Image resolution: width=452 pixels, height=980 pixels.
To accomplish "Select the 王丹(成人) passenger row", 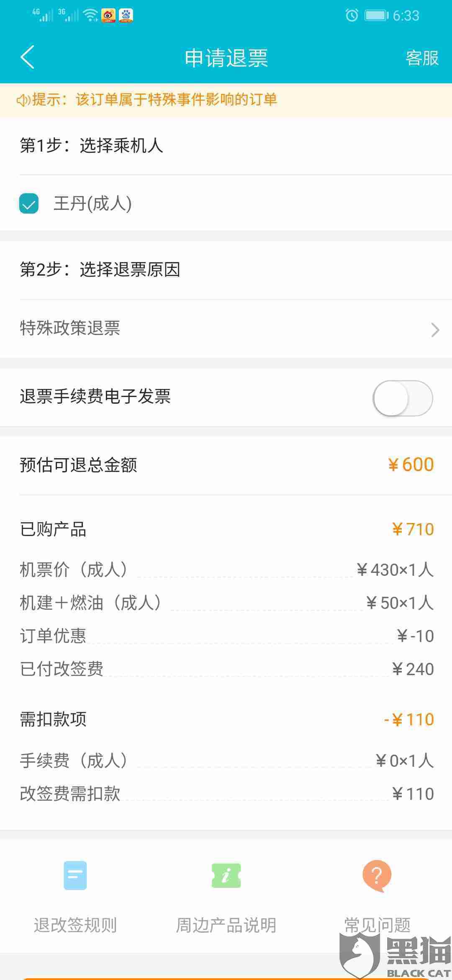I will click(226, 204).
